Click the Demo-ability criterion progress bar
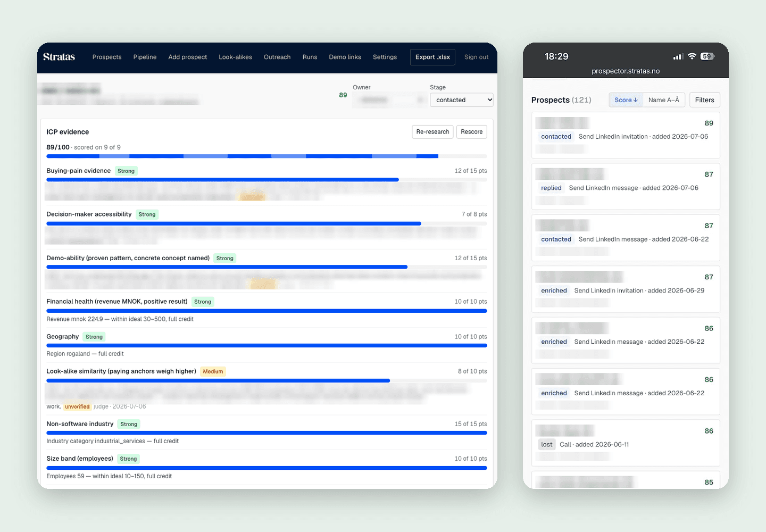The image size is (766, 532). pos(267,267)
